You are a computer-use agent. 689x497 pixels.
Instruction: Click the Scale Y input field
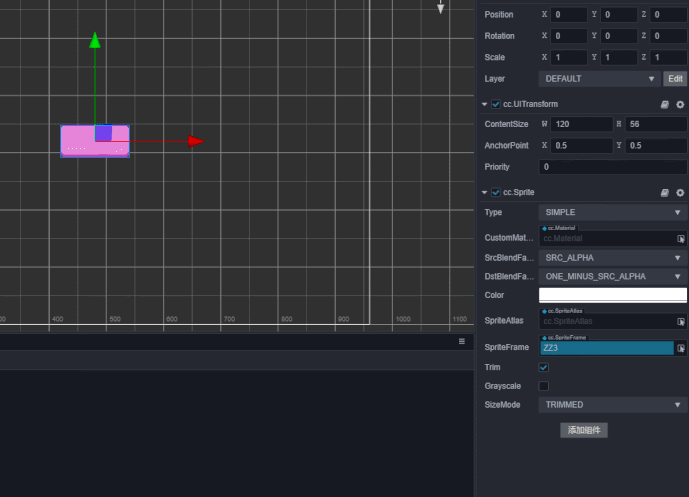(x=619, y=58)
